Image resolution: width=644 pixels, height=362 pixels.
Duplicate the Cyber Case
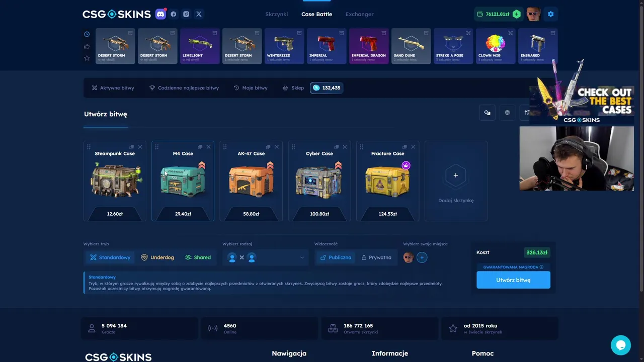coord(337,147)
